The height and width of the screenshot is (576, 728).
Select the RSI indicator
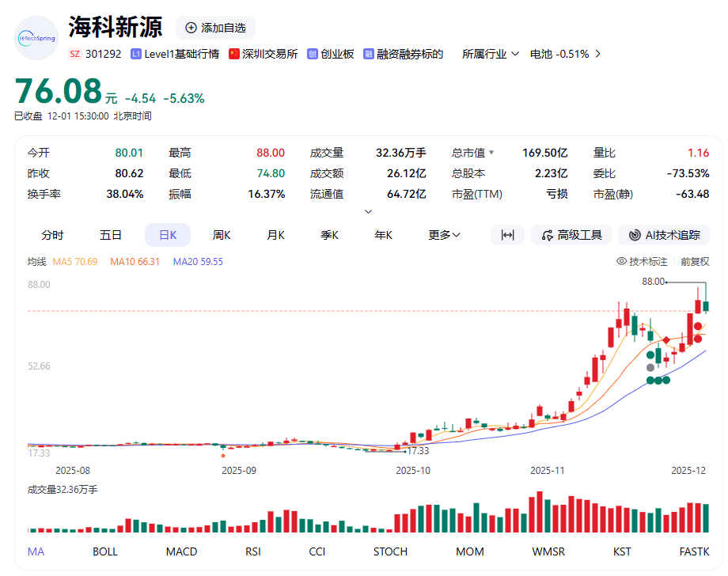point(253,551)
